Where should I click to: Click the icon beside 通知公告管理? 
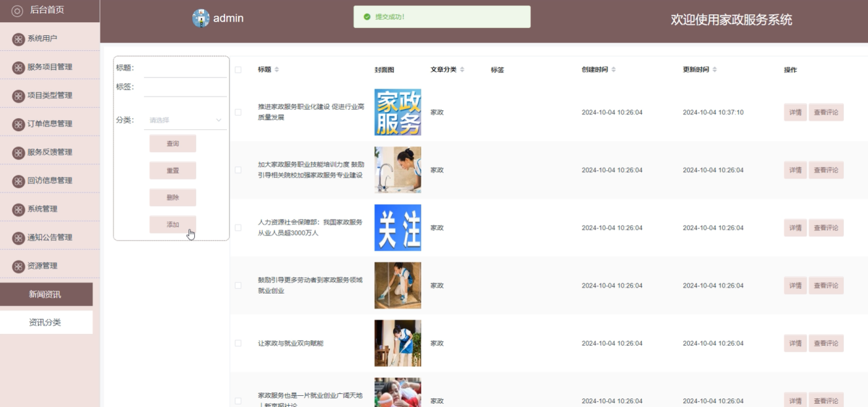[x=19, y=237]
